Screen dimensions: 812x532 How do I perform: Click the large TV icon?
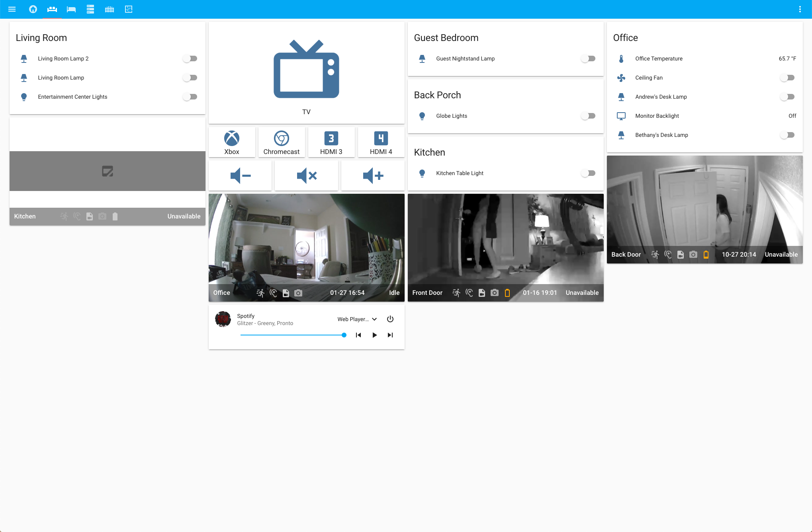tap(306, 69)
